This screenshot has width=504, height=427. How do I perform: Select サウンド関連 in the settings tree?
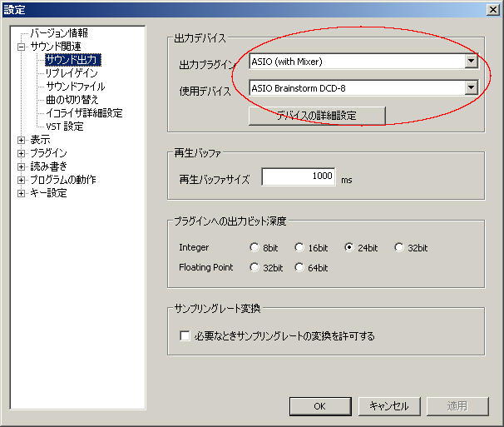tap(55, 47)
